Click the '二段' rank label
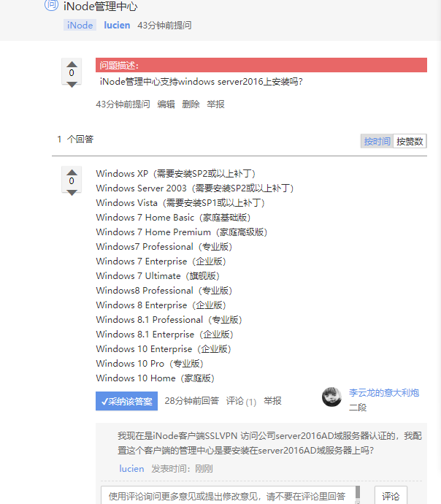 [x=358, y=408]
